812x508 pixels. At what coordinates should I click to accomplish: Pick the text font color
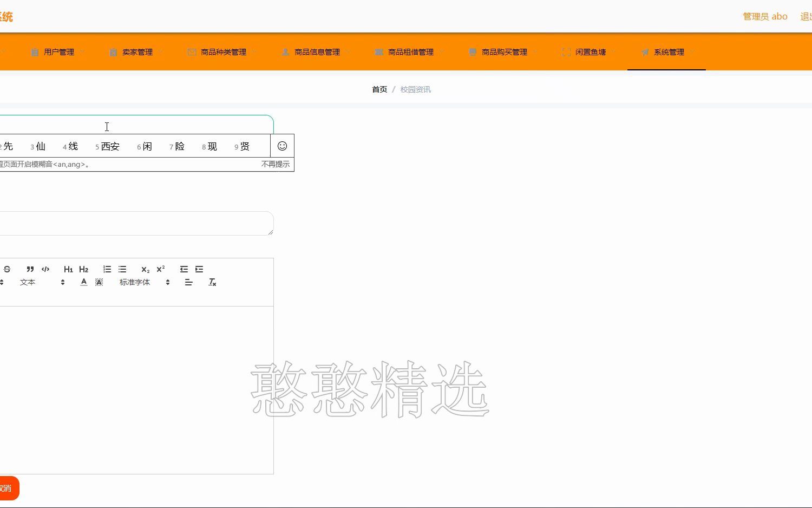coord(84,282)
